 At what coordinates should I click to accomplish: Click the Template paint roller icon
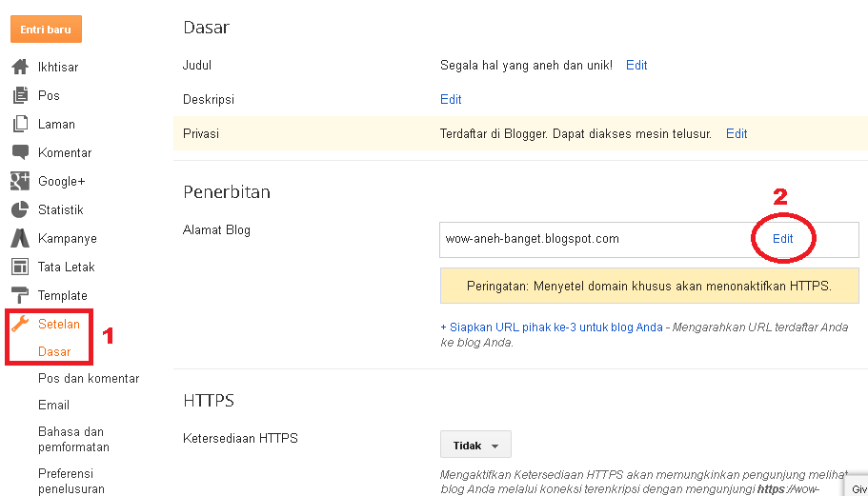point(20,295)
